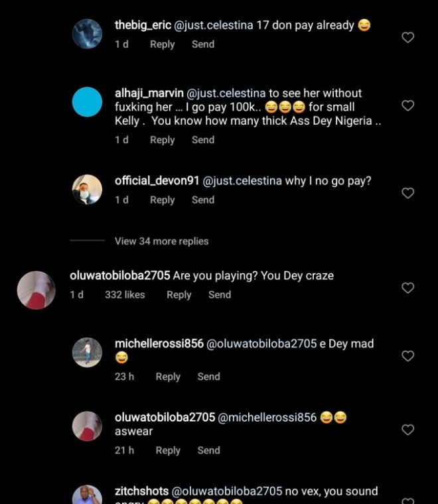Open the zitchshots username link

coord(141,491)
